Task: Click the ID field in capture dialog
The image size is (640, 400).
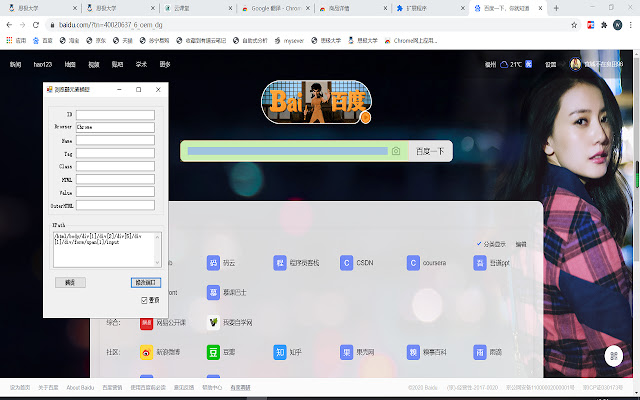Action: point(115,115)
